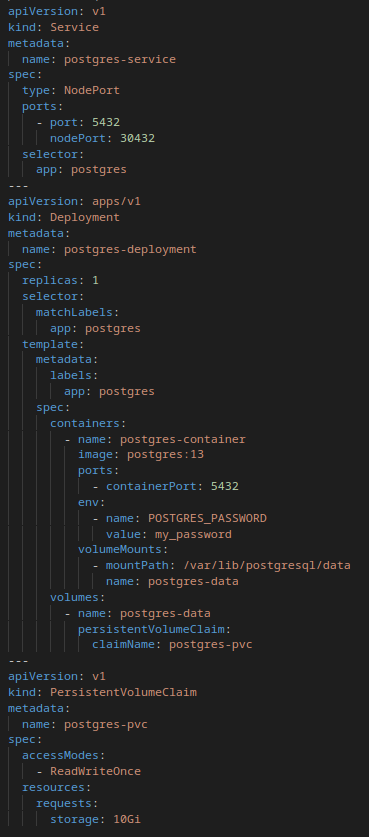370x838 pixels.
Task: Click the 'matchLabels' key
Action: tap(74, 312)
